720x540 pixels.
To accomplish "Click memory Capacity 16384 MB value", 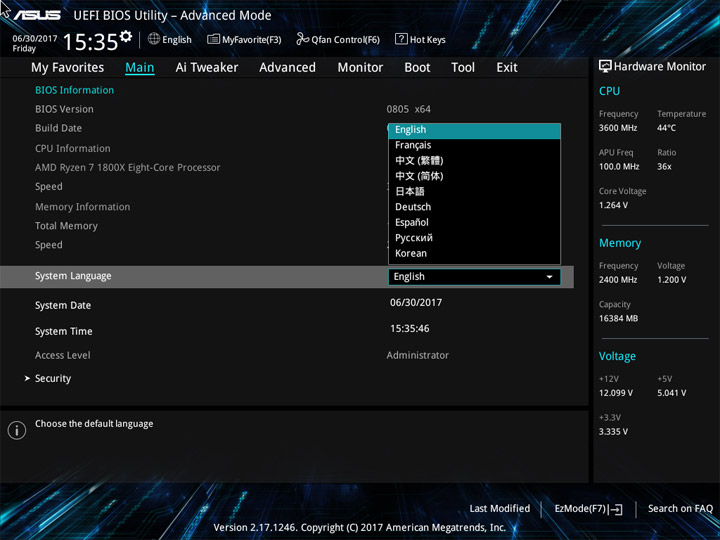I will [x=618, y=319].
